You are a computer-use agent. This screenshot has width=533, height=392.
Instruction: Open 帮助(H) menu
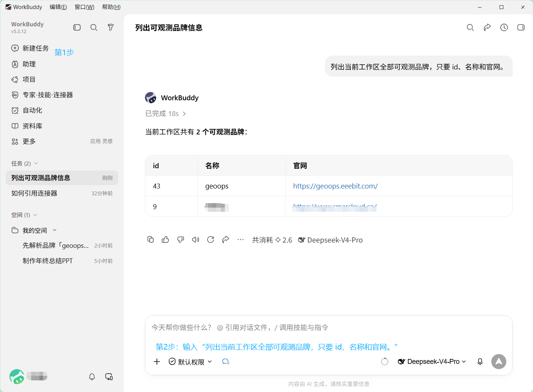(x=111, y=7)
